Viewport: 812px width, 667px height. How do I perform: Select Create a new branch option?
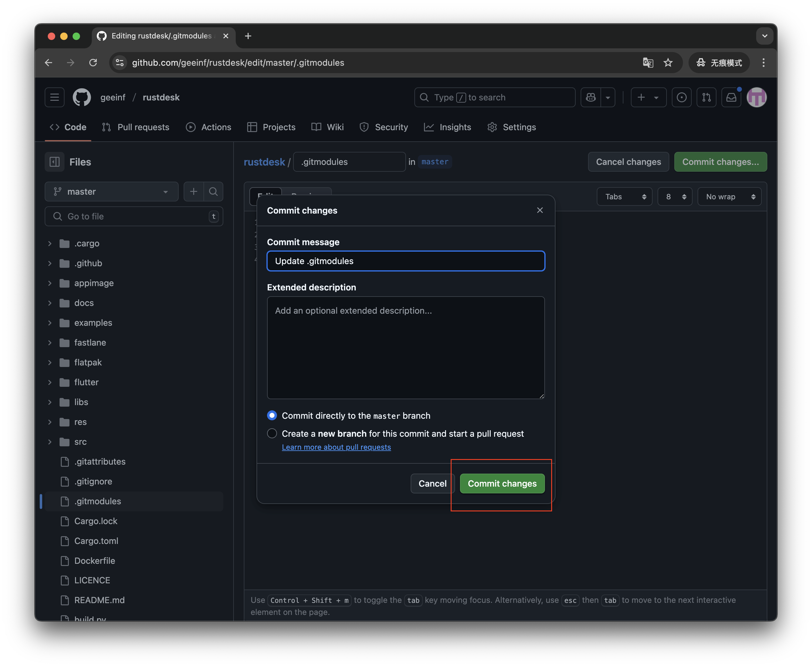click(272, 433)
